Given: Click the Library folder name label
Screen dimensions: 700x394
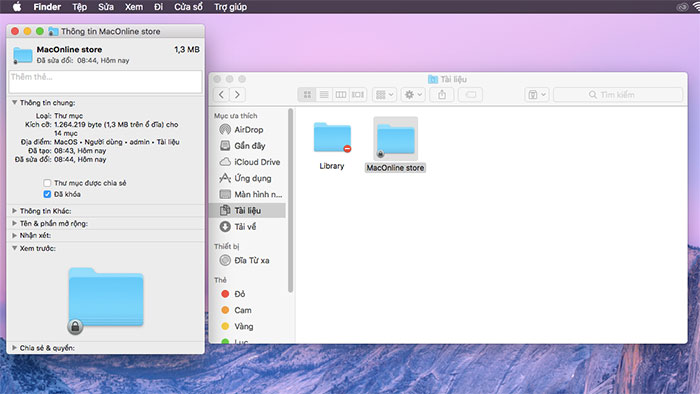Looking at the screenshot, I should tap(332, 166).
